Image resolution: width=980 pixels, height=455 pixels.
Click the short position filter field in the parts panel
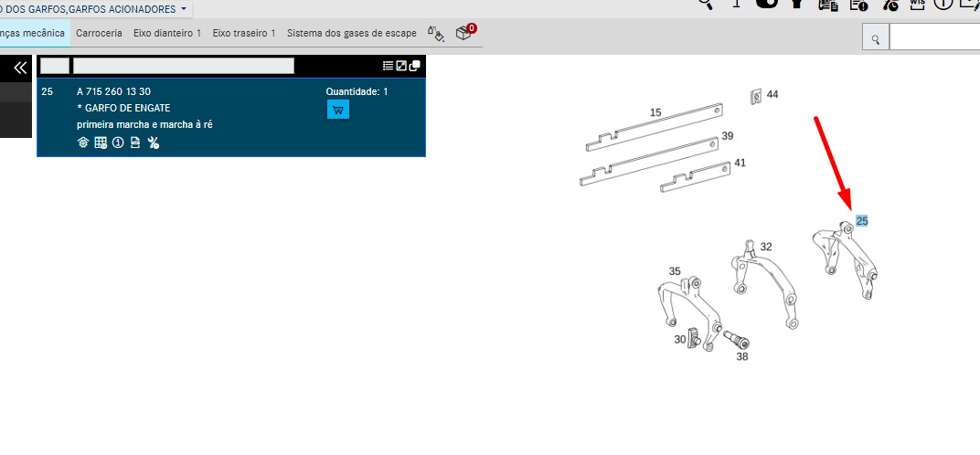(x=55, y=66)
